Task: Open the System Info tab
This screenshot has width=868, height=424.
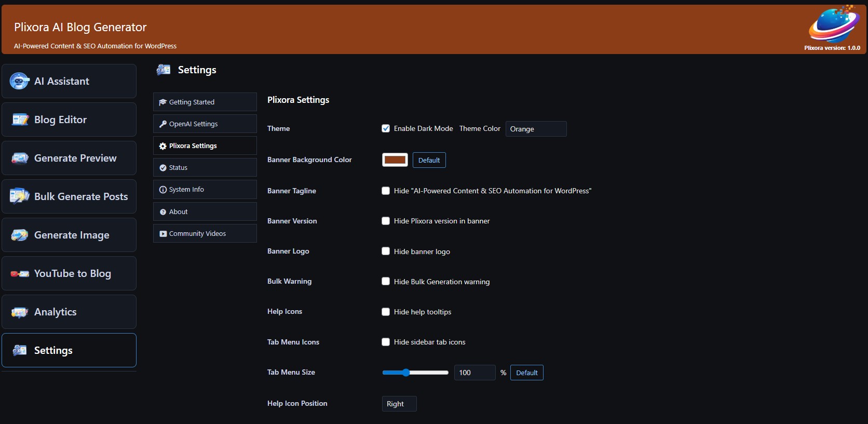Action: pyautogui.click(x=205, y=190)
